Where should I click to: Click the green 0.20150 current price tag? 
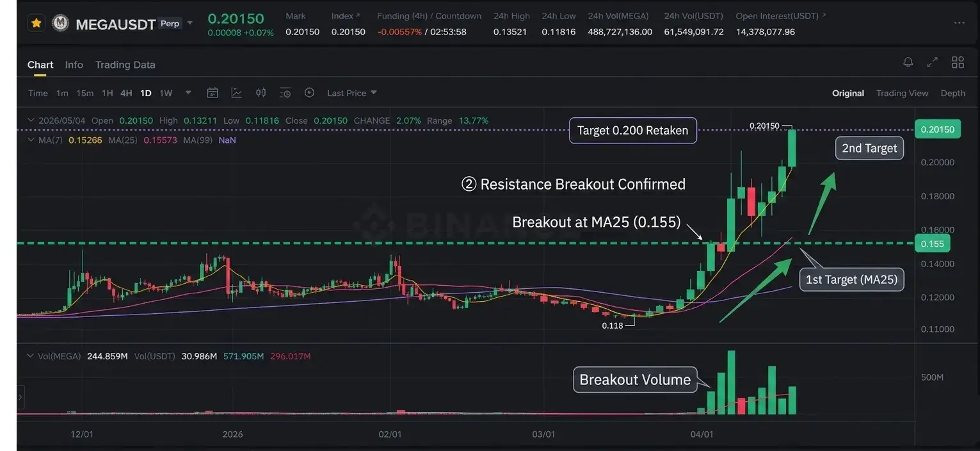click(x=938, y=129)
